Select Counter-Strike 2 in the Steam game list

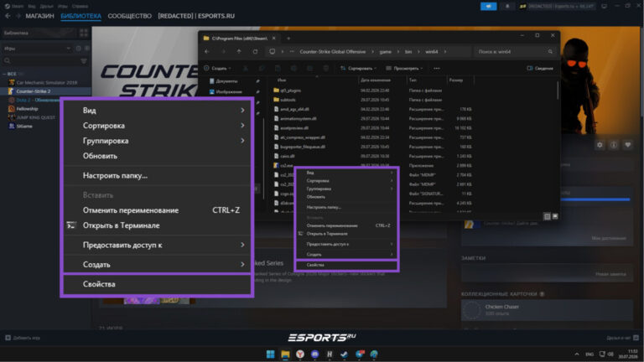pyautogui.click(x=45, y=91)
